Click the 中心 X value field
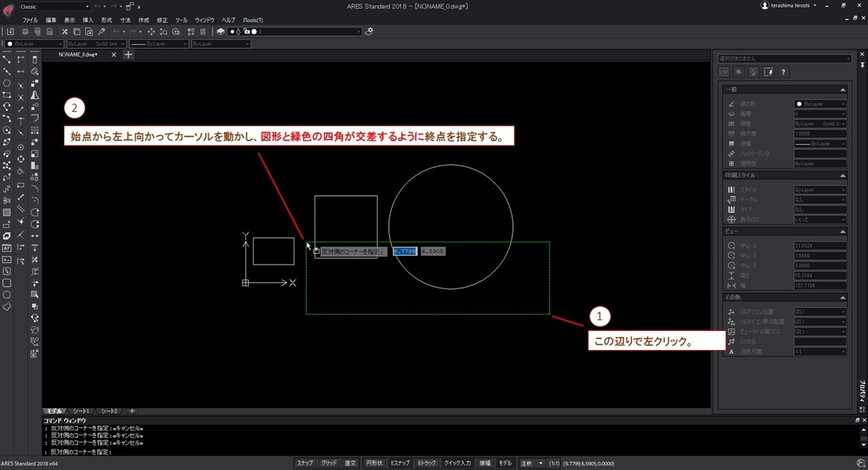 820,245
